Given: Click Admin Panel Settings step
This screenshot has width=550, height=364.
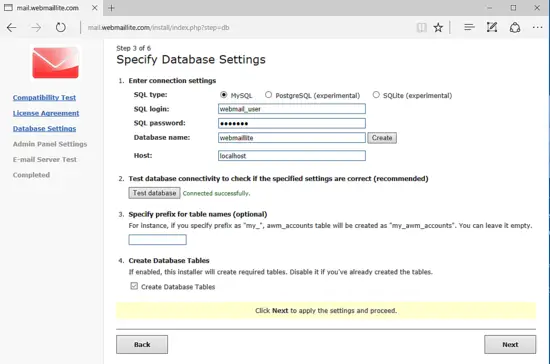Looking at the screenshot, I should (50, 144).
